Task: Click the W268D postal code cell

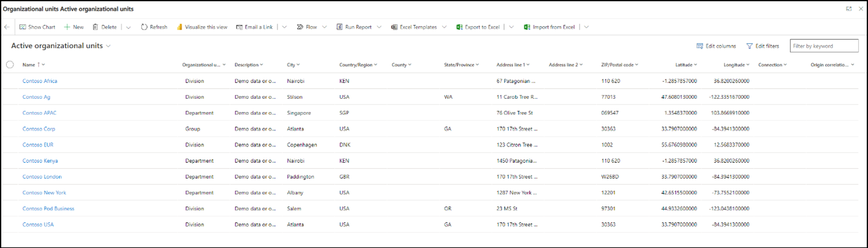Action: point(610,177)
